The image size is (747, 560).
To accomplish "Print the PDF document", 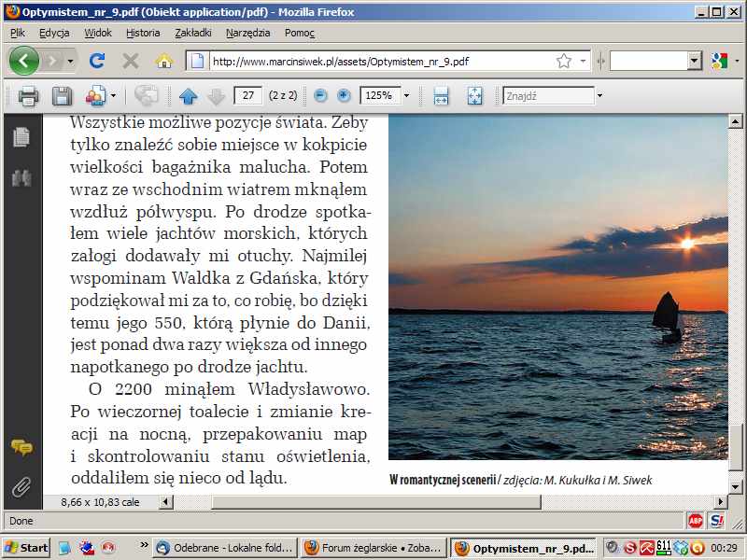I will 28,96.
